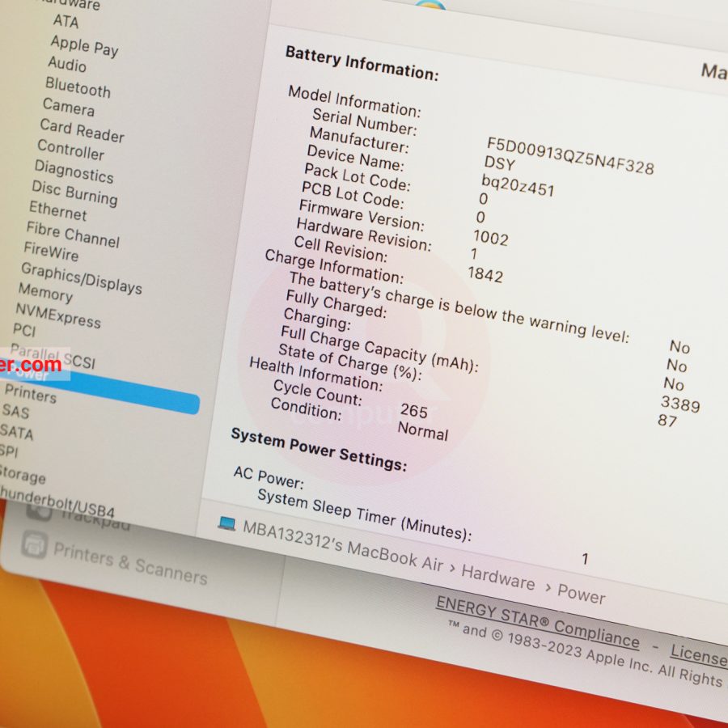Open Printers & Scanners in the System Settings window
The height and width of the screenshot is (728, 728).
point(130,563)
